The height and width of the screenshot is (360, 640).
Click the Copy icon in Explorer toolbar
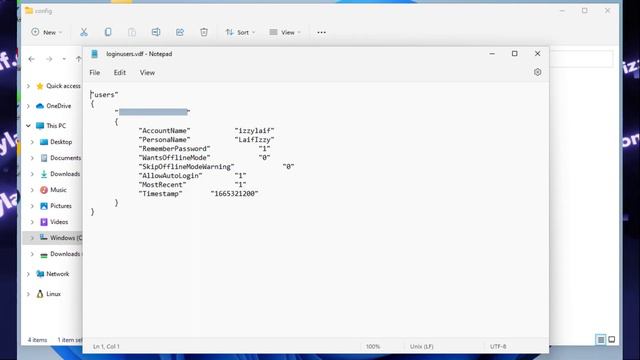[x=108, y=32]
